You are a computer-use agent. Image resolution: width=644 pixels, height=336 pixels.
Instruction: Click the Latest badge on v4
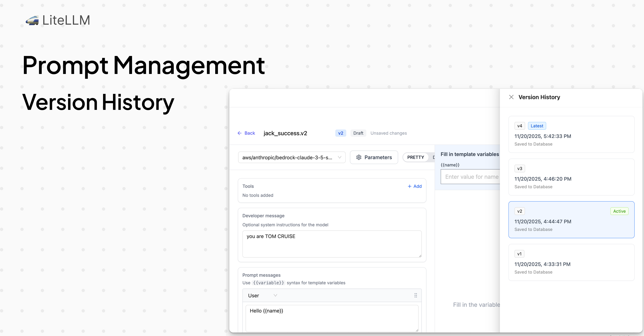coord(537,126)
